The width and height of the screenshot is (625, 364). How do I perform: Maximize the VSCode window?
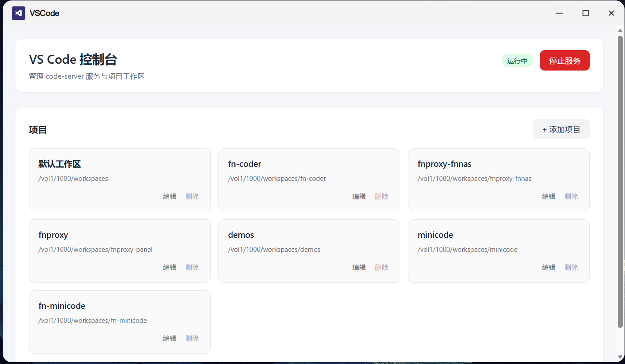point(586,13)
